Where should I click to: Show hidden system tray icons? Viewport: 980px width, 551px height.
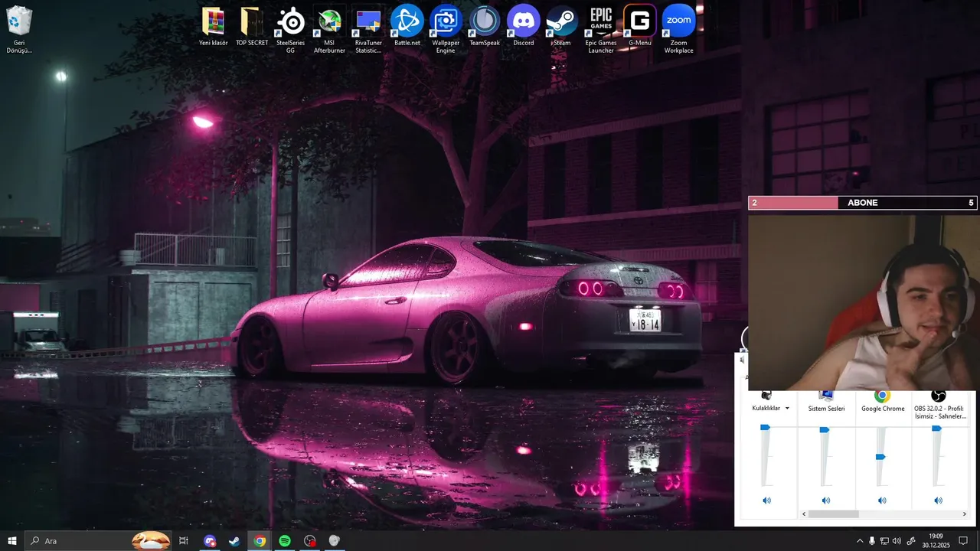coord(859,541)
